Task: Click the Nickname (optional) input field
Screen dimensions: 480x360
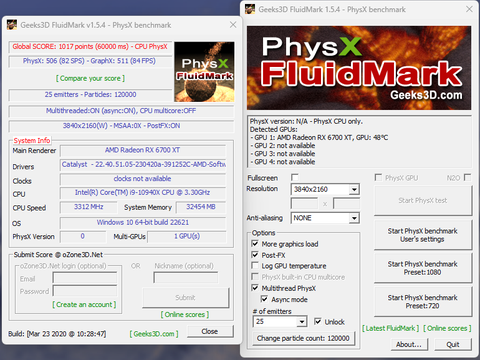Action: [186, 278]
